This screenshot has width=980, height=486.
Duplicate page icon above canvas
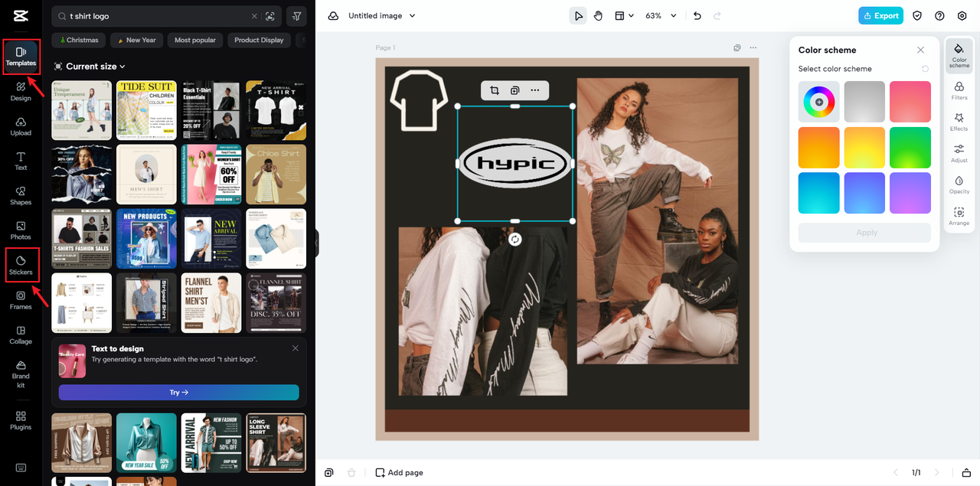[x=737, y=47]
